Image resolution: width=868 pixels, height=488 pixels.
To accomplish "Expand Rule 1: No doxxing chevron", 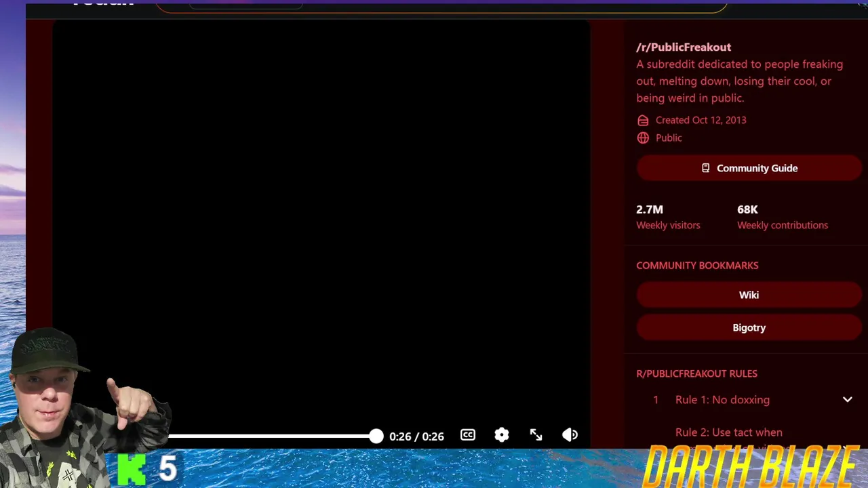I will tap(847, 400).
